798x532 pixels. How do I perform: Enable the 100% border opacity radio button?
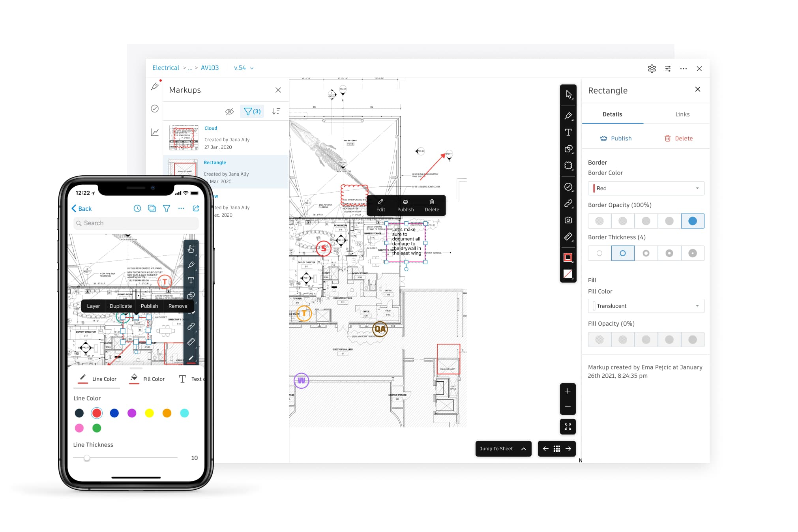tap(692, 221)
